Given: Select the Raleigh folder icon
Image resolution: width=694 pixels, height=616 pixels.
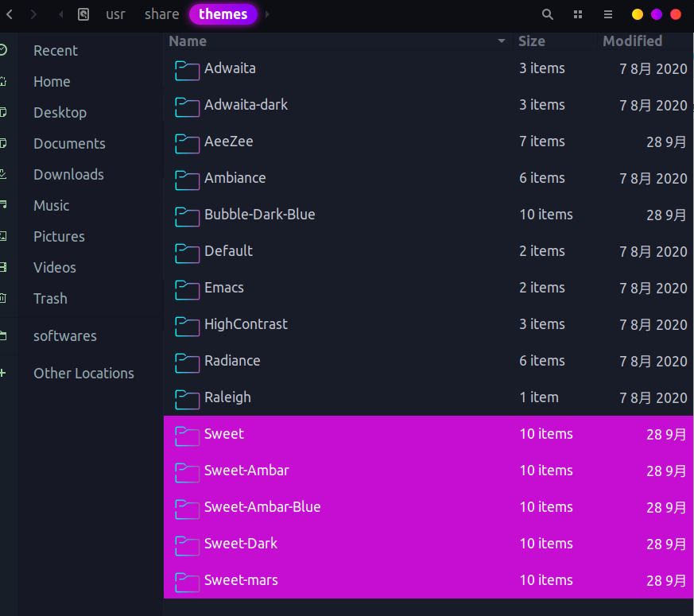Looking at the screenshot, I should click(187, 399).
